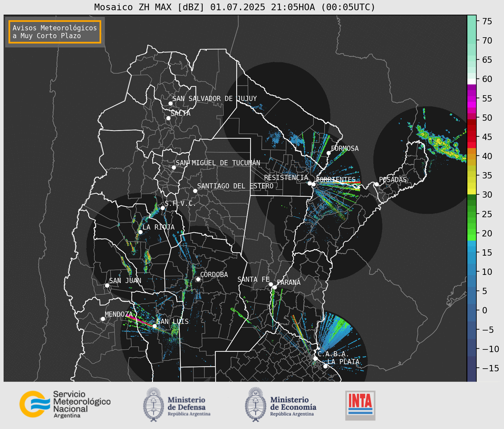Click the La Rioja city marker

[x=140, y=232]
